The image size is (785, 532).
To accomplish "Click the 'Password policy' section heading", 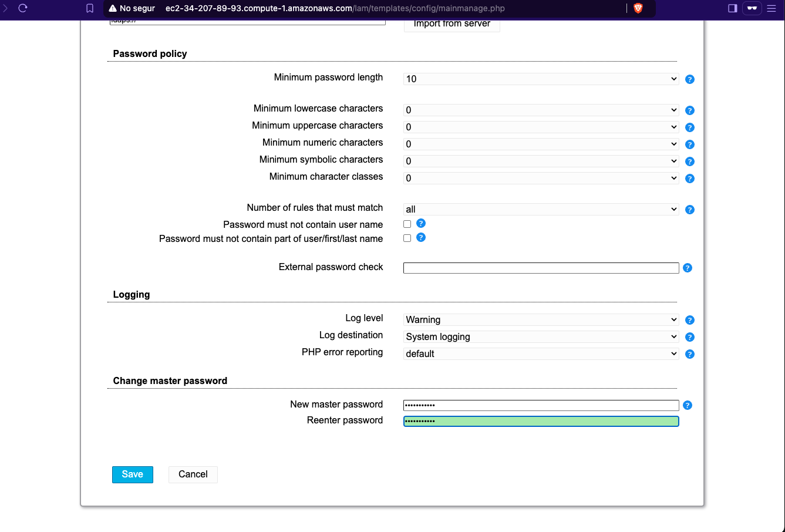I will click(150, 53).
